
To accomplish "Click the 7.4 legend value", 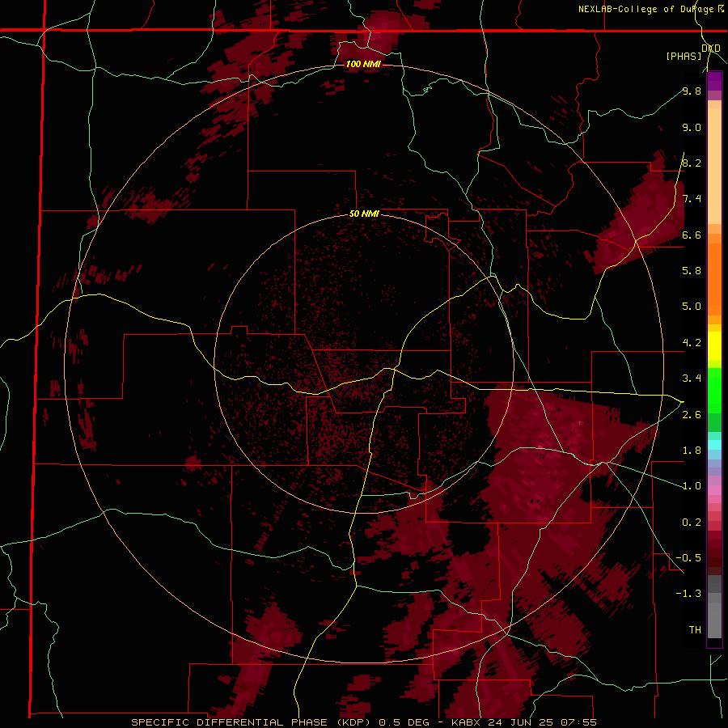I will [692, 199].
